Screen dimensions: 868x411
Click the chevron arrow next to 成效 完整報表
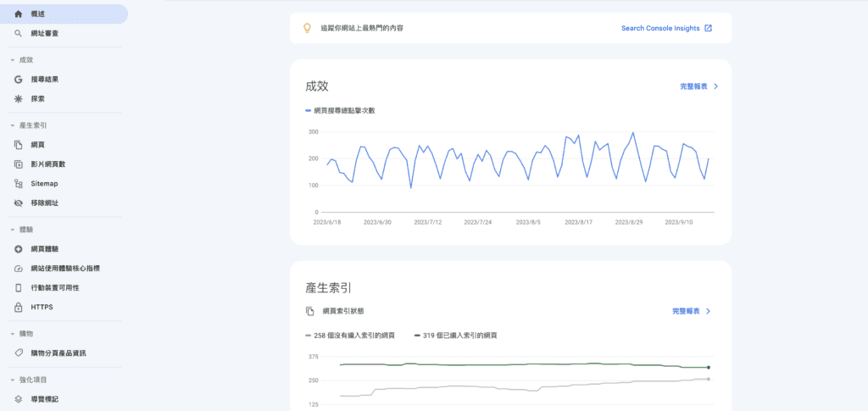point(715,86)
